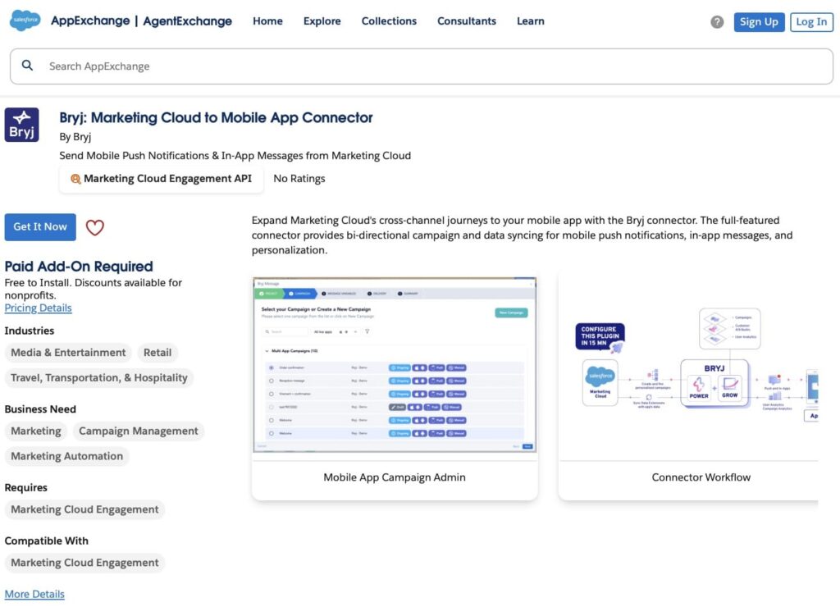Click the Marketing Cloud Engagement API badge icon
Screen dimensions: 840x616
75,179
